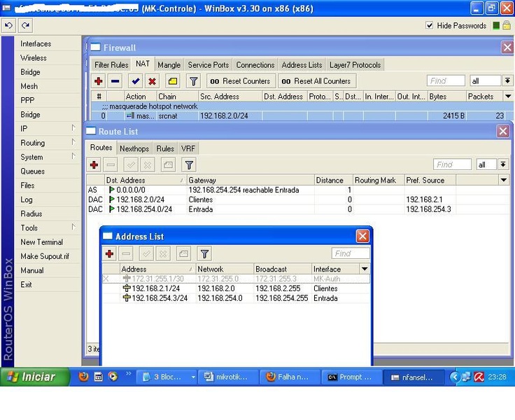The width and height of the screenshot is (515, 420).
Task: Click the Address List Find input field
Action: pyautogui.click(x=351, y=253)
